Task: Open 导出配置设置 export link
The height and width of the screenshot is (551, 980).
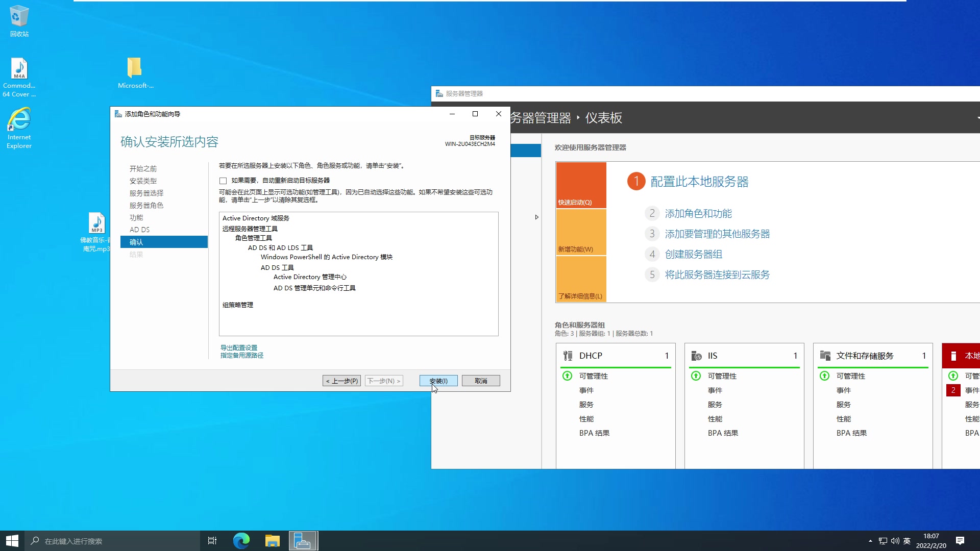Action: (x=239, y=348)
